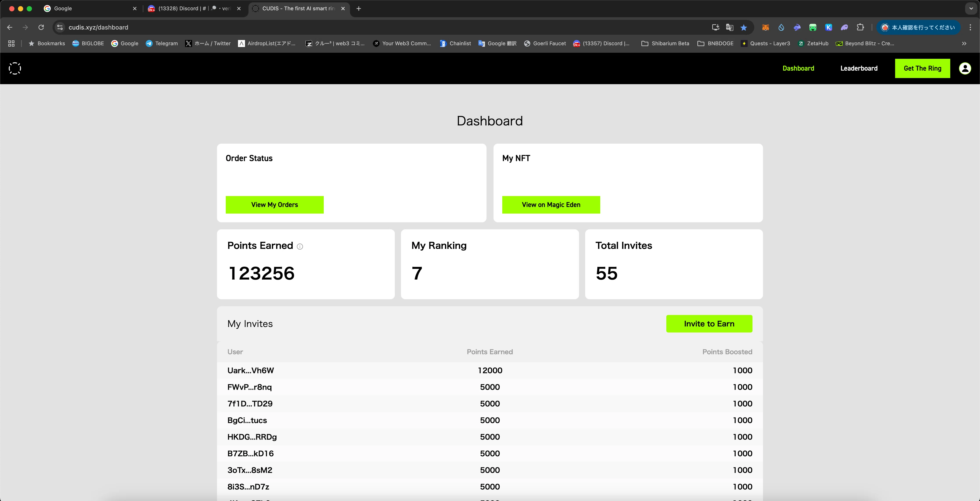Screen dimensions: 980x501
Task: Expand the tab search dropdown arrow
Action: (x=971, y=8)
